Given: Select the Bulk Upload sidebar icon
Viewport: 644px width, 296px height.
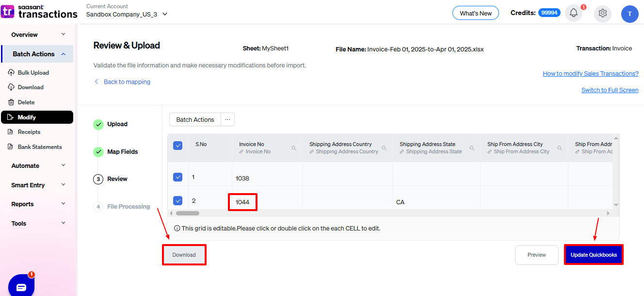Looking at the screenshot, I should click(11, 72).
